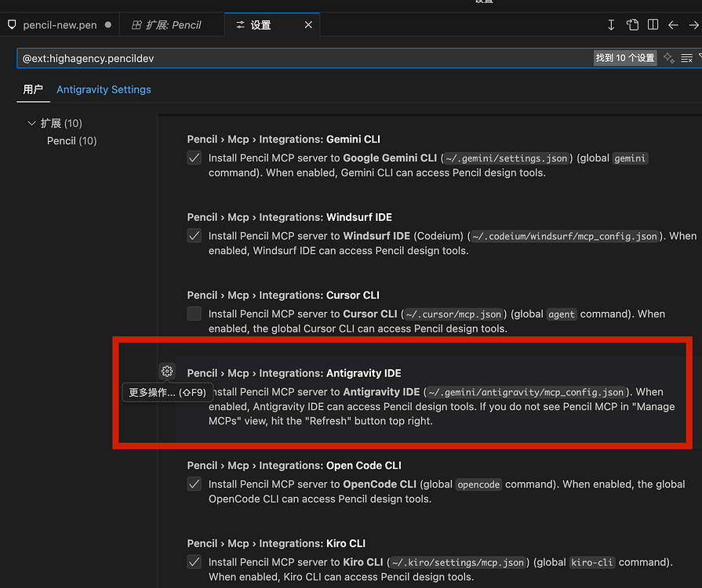
Task: Switch to the 扩展: Pencil tab
Action: coord(172,25)
